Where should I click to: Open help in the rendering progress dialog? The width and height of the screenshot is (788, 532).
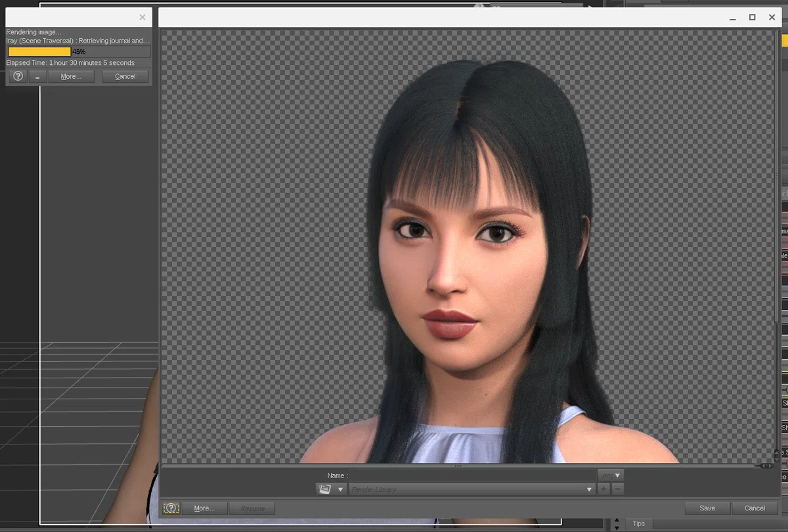coord(18,76)
